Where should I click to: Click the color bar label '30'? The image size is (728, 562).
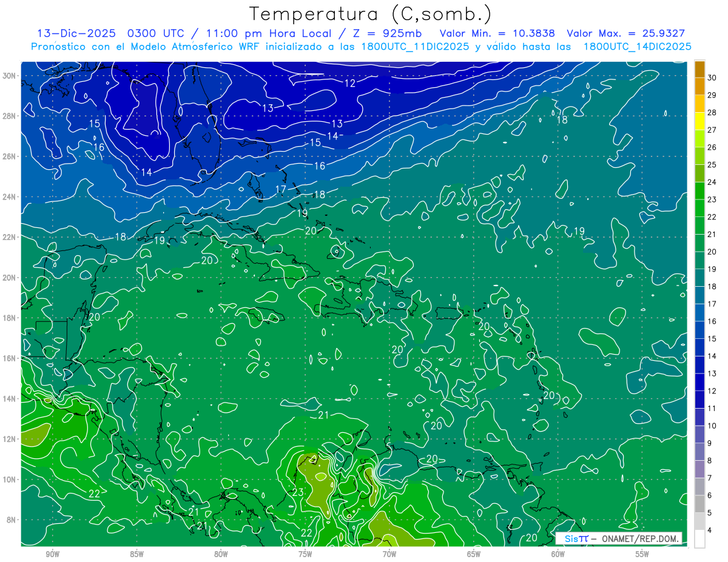(x=712, y=78)
